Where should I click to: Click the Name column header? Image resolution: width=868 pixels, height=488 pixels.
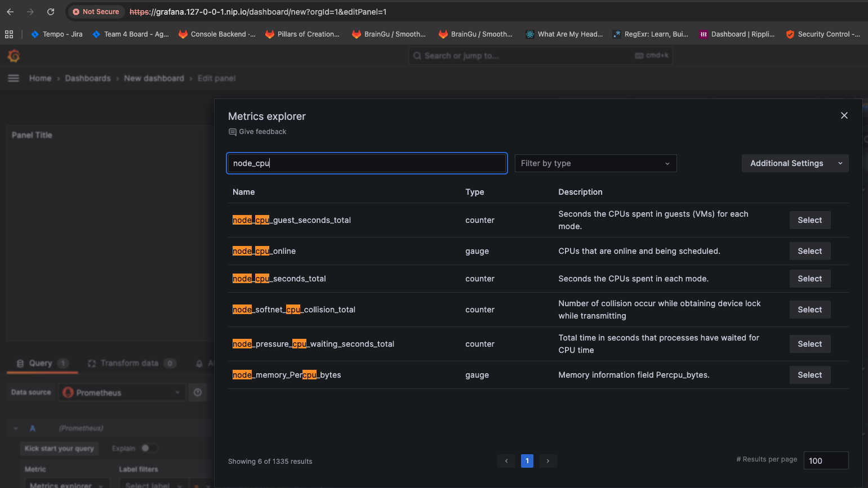point(244,192)
